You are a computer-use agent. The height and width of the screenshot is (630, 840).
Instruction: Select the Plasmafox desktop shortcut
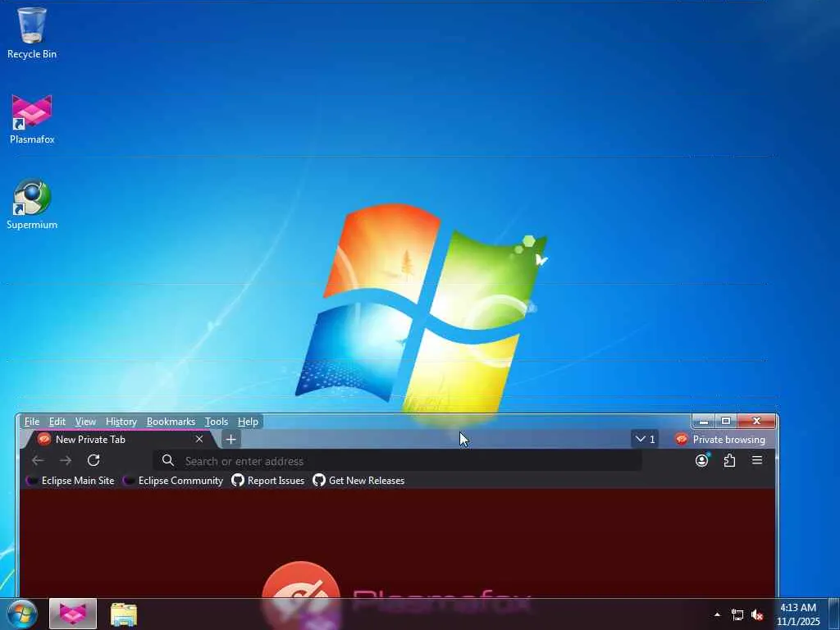pyautogui.click(x=32, y=120)
